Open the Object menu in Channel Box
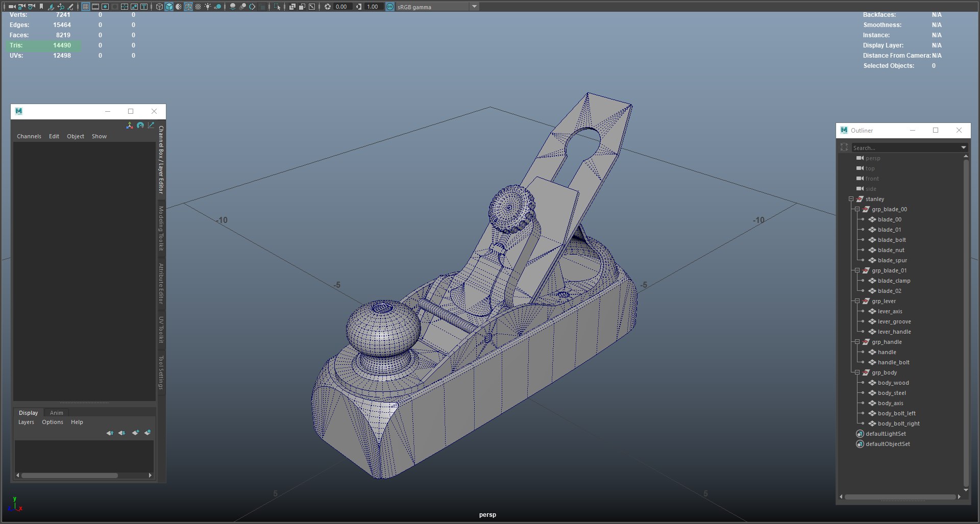Screen dimensions: 980x524 [76, 136]
